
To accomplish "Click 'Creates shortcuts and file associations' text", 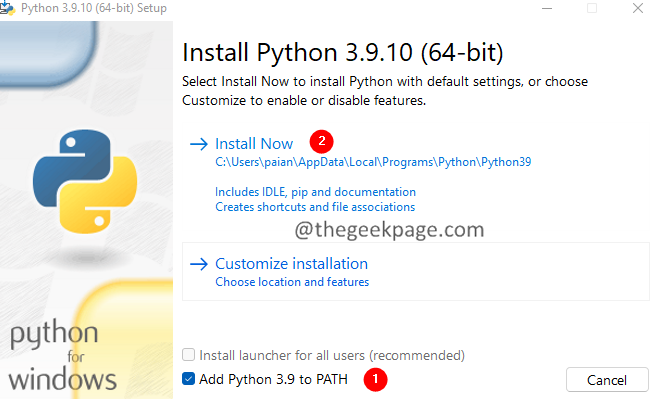I will (x=315, y=207).
